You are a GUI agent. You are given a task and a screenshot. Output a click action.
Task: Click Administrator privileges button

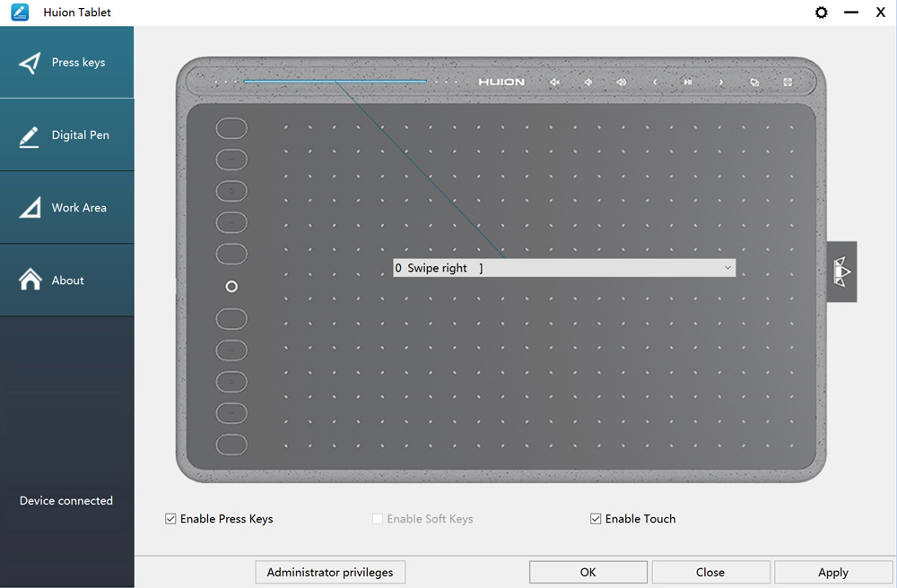coord(330,572)
